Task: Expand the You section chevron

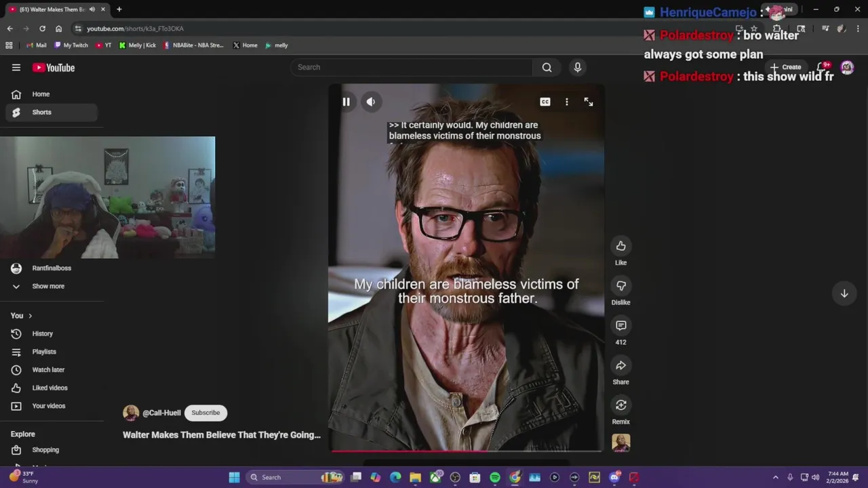Action: tap(30, 316)
